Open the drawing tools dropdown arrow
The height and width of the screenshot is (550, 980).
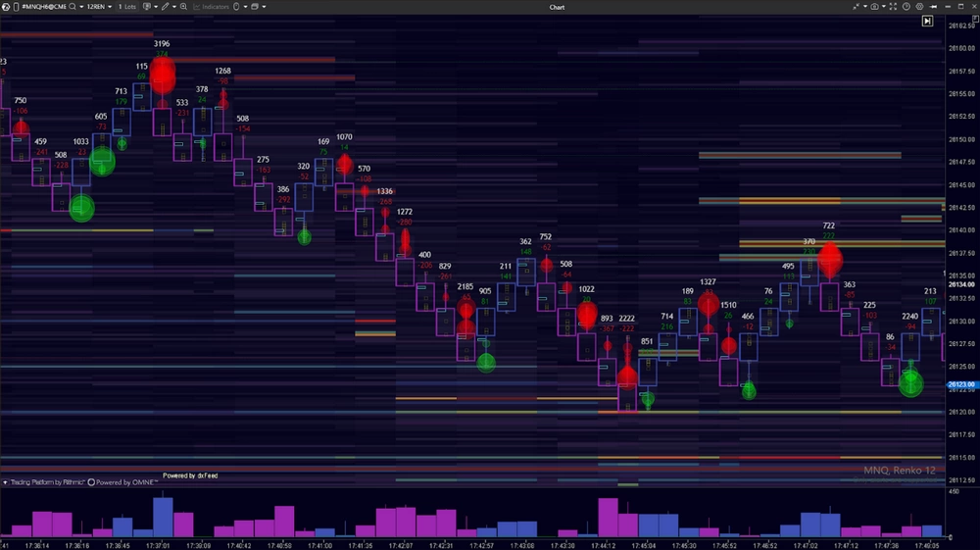pos(173,6)
